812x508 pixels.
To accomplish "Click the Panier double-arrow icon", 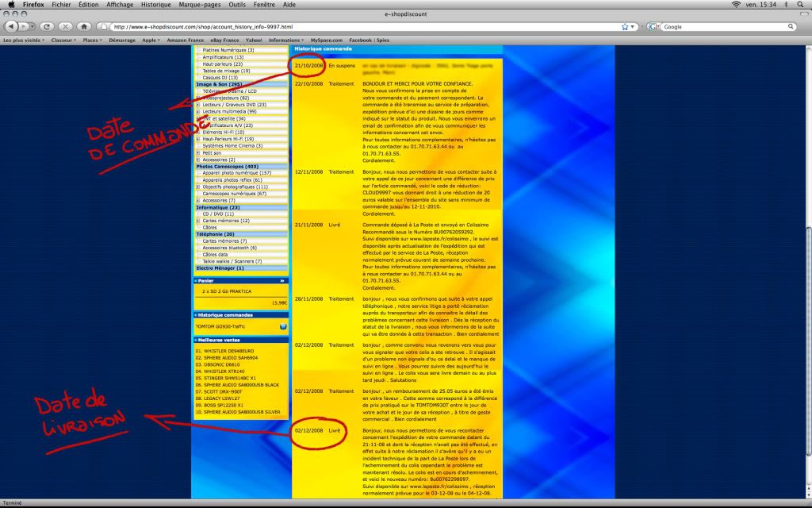I will (282, 281).
